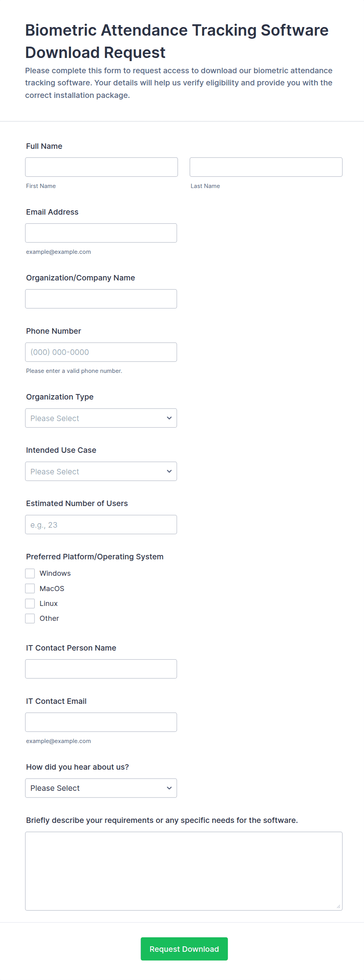Focus the First Name input field
The width and height of the screenshot is (364, 980).
click(x=101, y=167)
